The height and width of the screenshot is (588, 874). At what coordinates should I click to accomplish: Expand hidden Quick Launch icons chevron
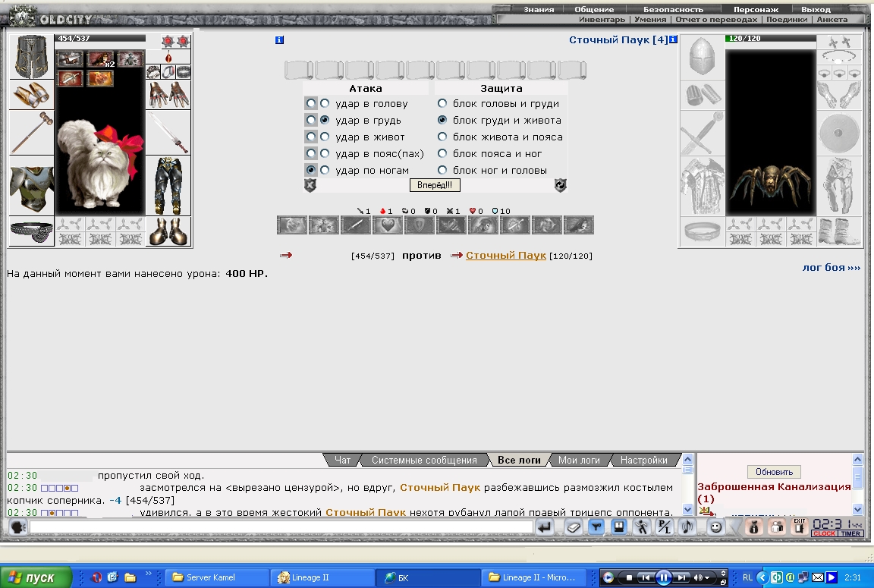point(148,574)
